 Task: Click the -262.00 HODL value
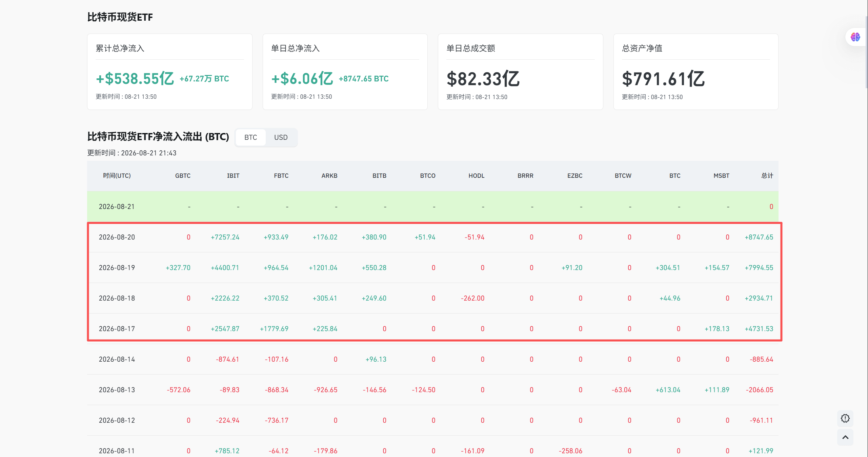[472, 298]
